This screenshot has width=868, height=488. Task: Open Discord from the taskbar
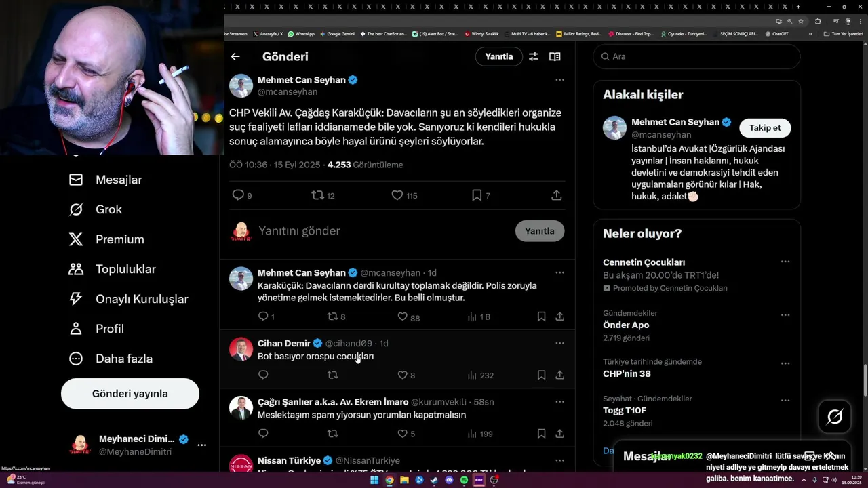click(x=450, y=480)
